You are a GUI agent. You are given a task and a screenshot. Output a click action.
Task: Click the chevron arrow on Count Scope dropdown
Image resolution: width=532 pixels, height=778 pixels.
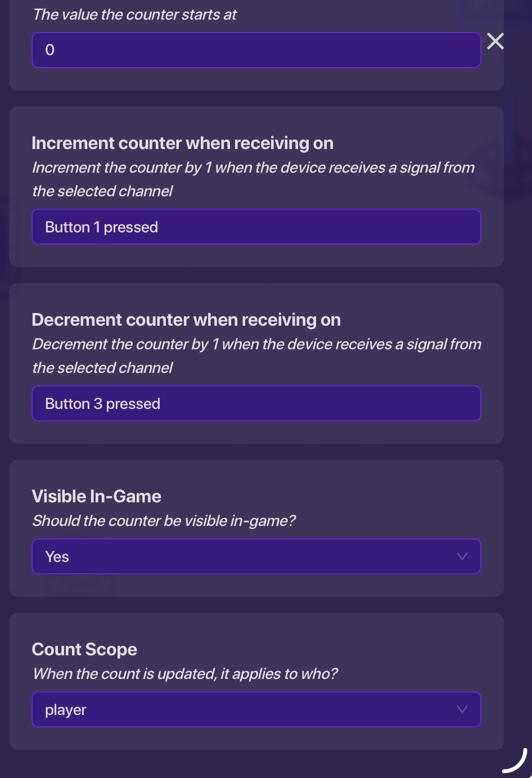pos(462,709)
